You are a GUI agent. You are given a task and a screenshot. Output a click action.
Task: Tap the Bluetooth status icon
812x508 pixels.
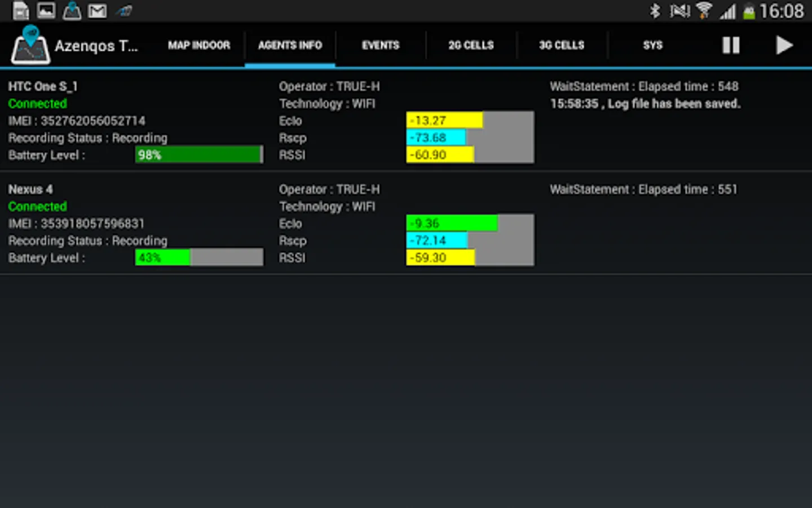pyautogui.click(x=655, y=11)
